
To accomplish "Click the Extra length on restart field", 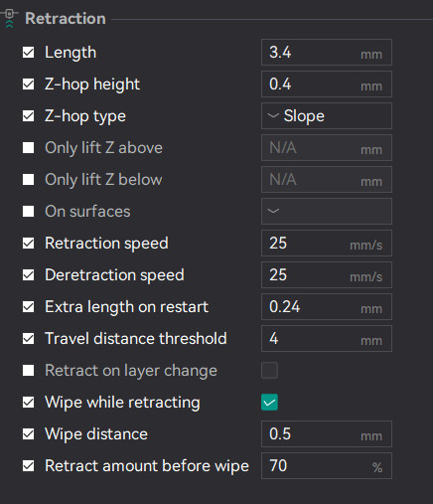I will 327,307.
